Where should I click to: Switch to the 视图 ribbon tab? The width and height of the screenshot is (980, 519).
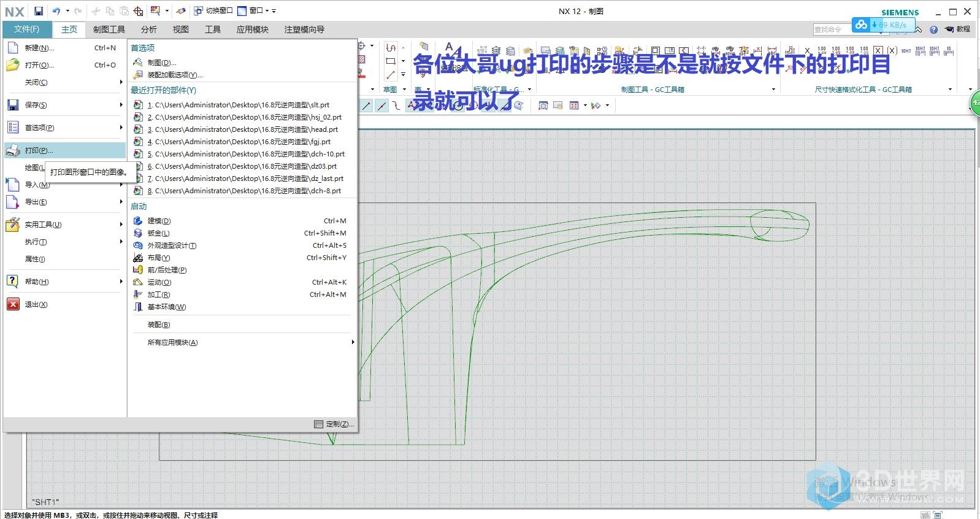(x=181, y=29)
